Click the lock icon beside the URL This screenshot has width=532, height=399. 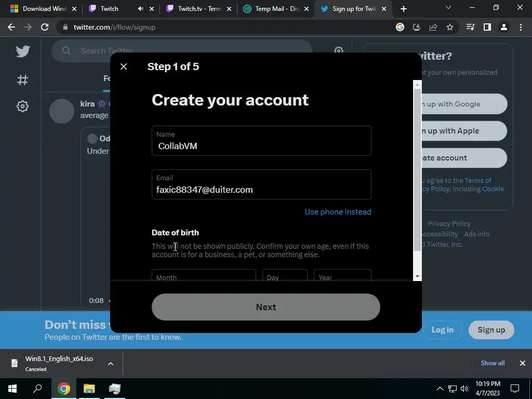pyautogui.click(x=65, y=27)
